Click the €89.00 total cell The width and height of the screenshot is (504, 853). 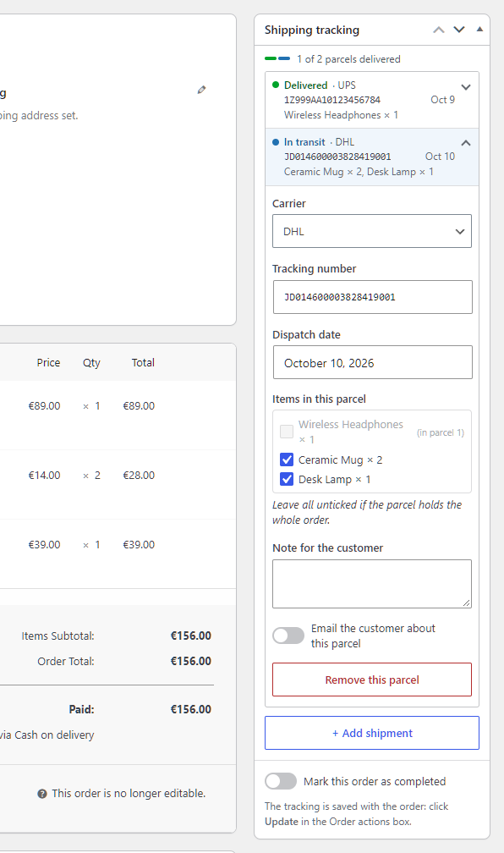point(139,406)
